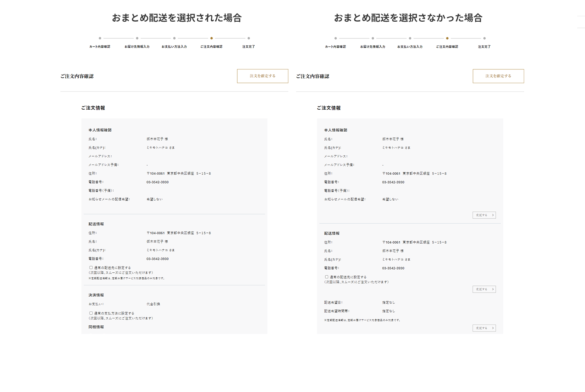Select highlighted ご注文内容確認 step dot under 選択された場合
Viewport: 585px width, 392px height.
[x=211, y=38]
